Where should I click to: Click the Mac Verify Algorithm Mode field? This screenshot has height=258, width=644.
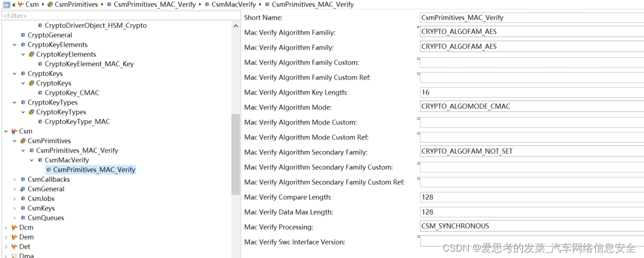[x=531, y=106]
